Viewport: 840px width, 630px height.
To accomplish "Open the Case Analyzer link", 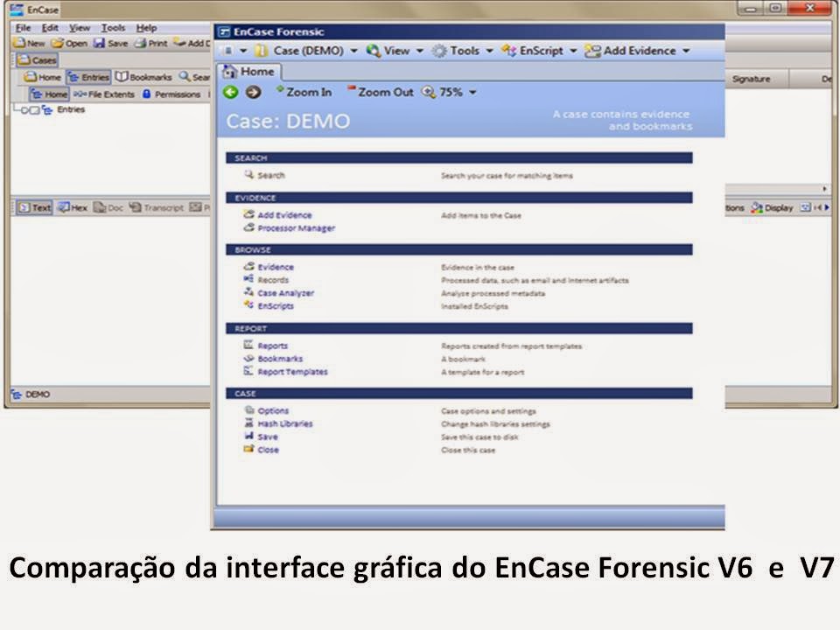I will point(285,293).
